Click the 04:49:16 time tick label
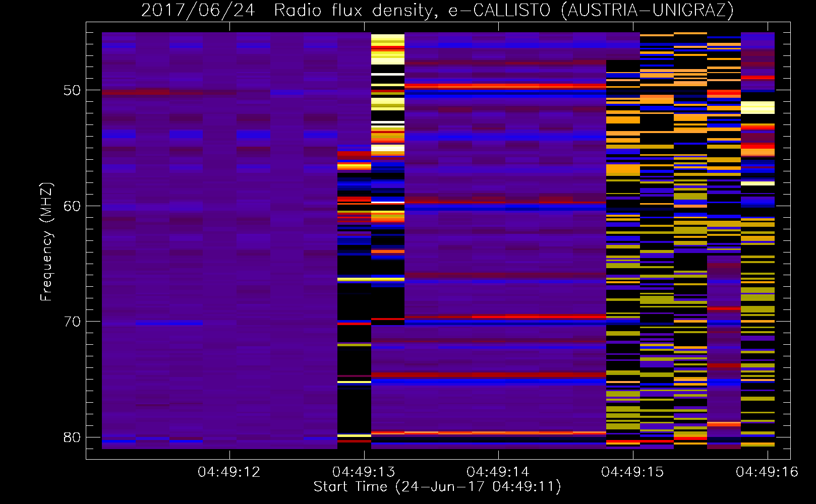 coord(767,472)
